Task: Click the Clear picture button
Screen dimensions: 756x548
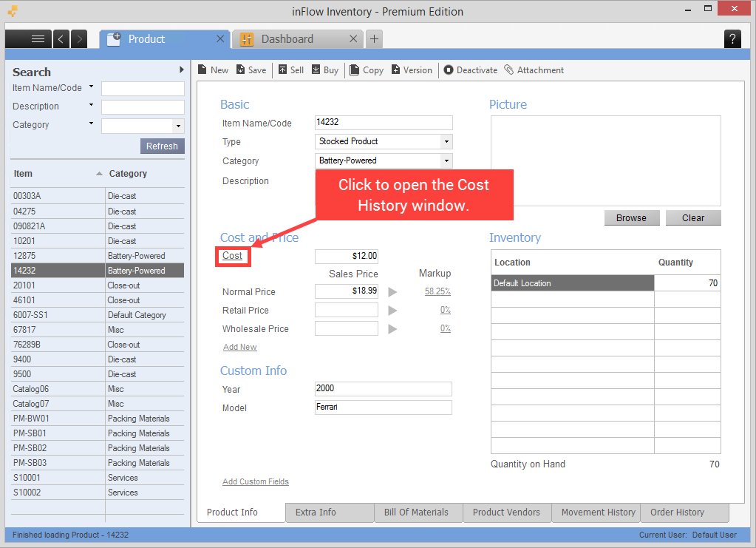Action: pyautogui.click(x=693, y=218)
